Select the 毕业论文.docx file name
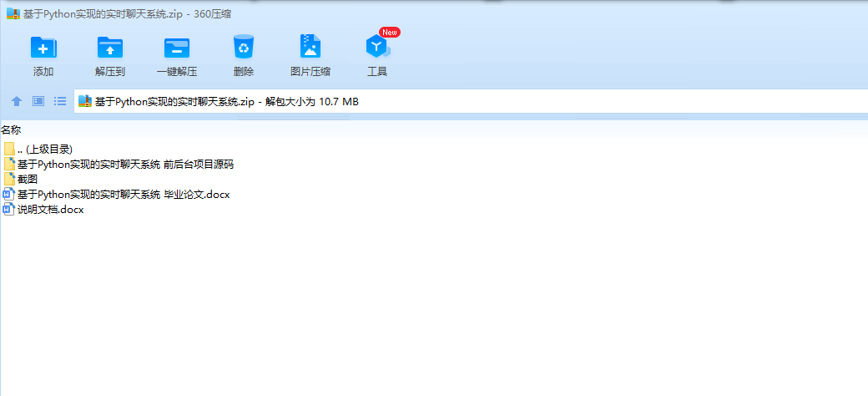Image resolution: width=868 pixels, height=396 pixels. pos(124,195)
